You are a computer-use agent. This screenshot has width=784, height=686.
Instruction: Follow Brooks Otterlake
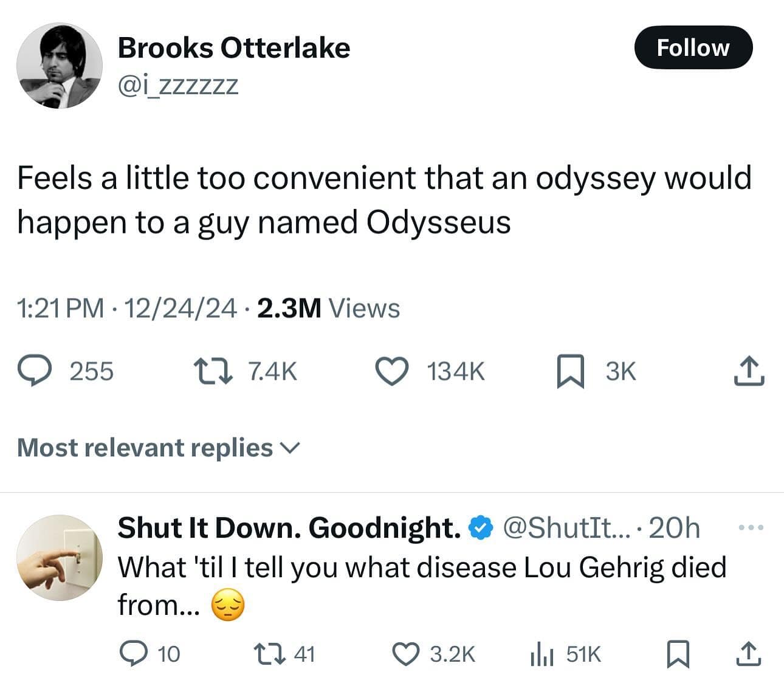click(693, 47)
